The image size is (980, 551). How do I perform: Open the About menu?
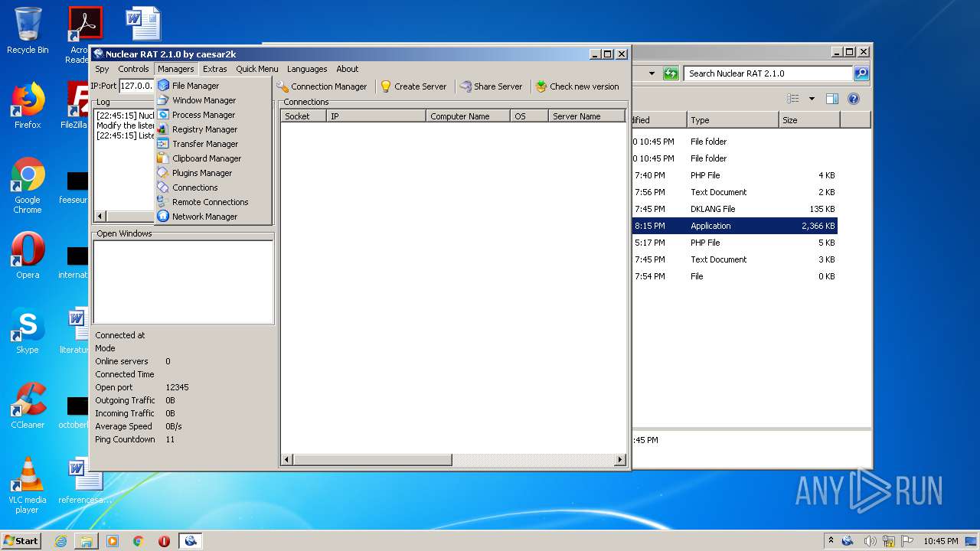click(x=348, y=69)
